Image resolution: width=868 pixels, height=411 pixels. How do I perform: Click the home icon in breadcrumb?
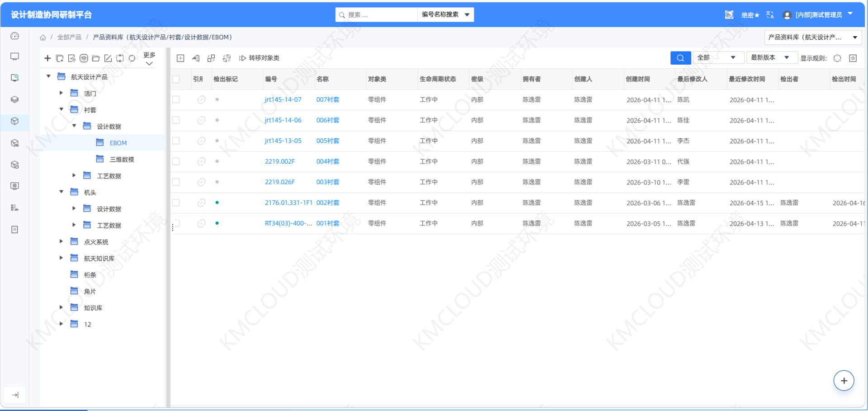[x=43, y=38]
